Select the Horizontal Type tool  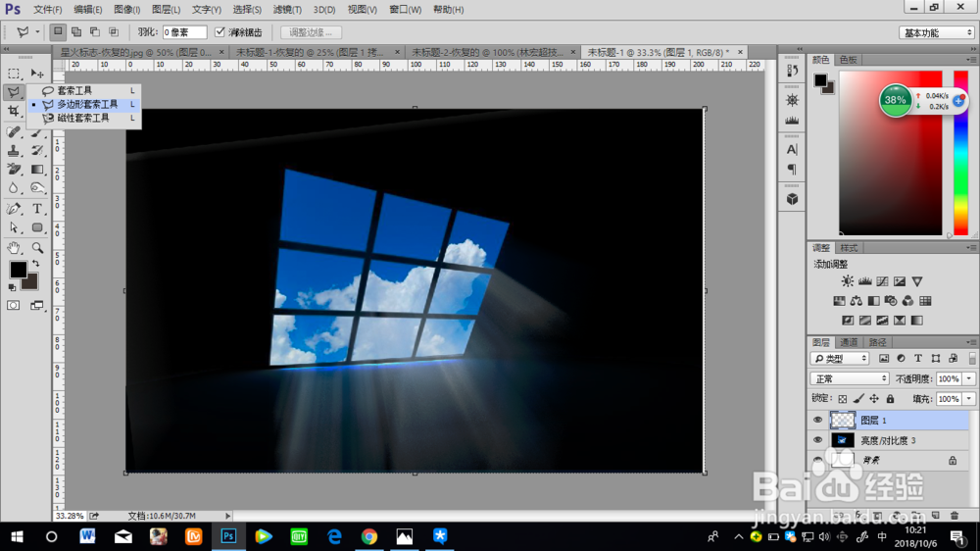pyautogui.click(x=37, y=209)
